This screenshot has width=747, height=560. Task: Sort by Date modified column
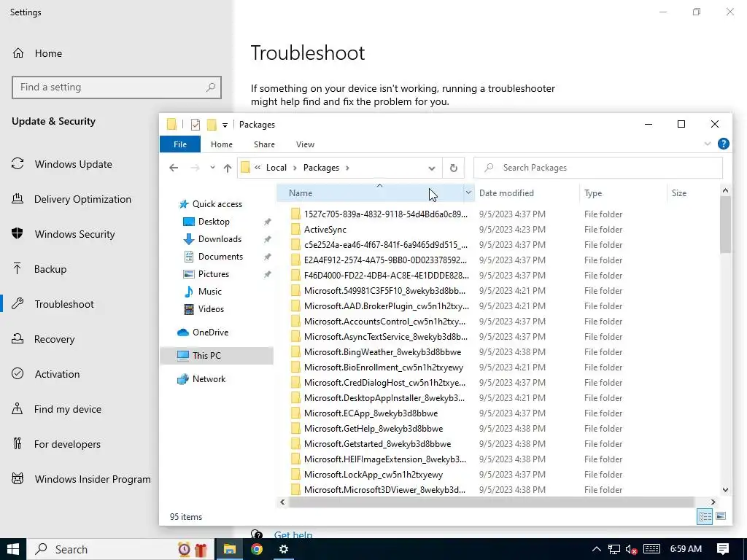point(527,192)
